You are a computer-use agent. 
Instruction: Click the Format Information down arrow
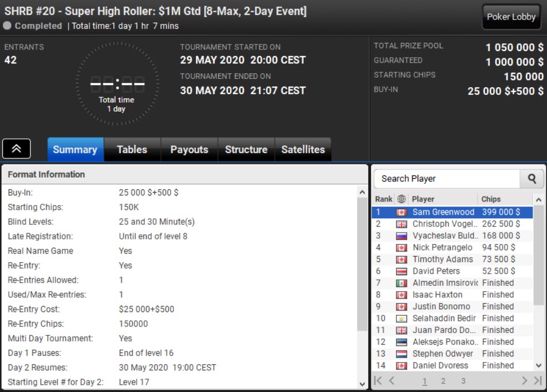(362, 384)
